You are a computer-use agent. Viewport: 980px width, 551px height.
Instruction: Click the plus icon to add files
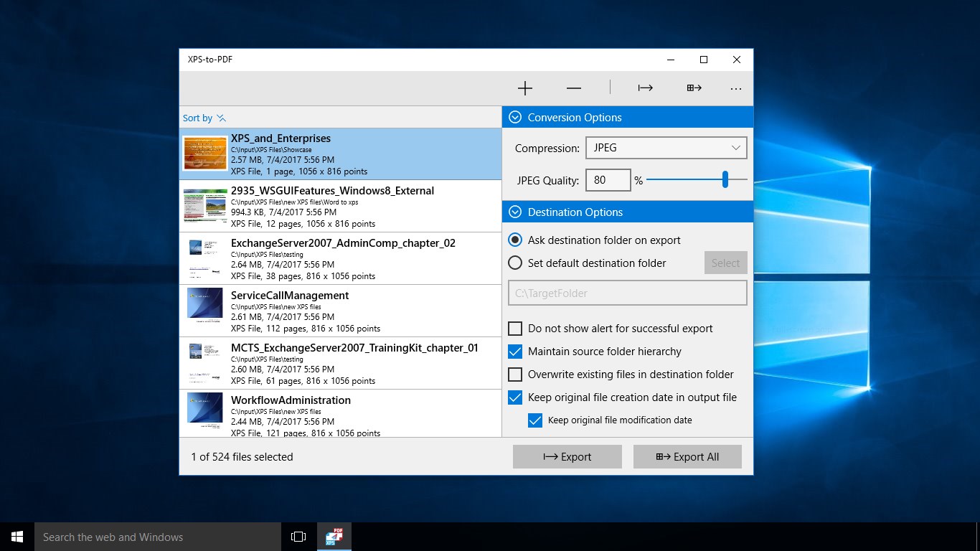coord(525,88)
